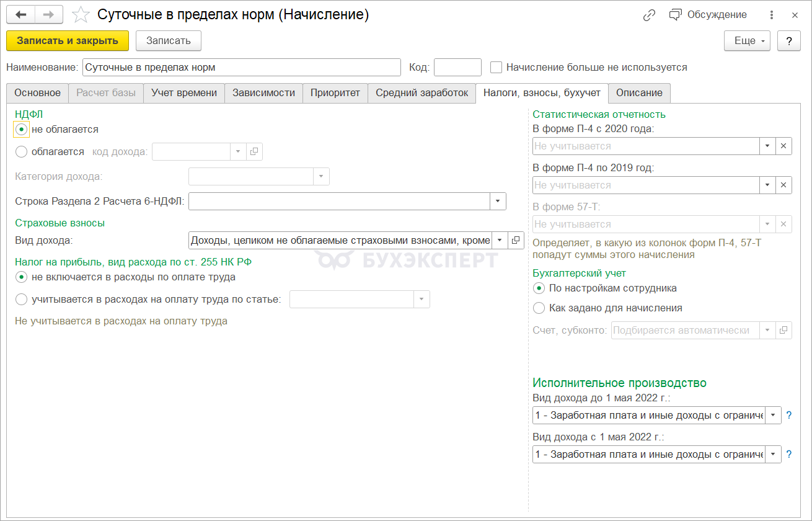Click help icon for income type before May 2022
The width and height of the screenshot is (812, 521).
(789, 416)
